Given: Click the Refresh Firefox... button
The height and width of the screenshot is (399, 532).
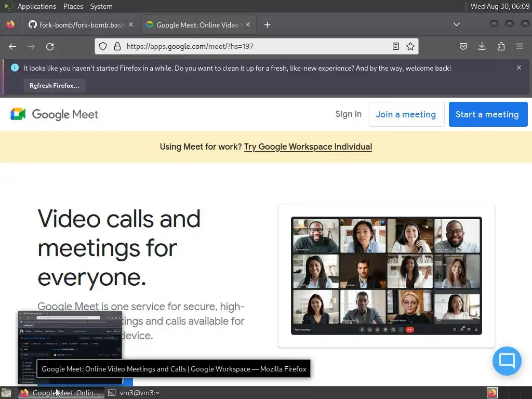Looking at the screenshot, I should pyautogui.click(x=54, y=86).
